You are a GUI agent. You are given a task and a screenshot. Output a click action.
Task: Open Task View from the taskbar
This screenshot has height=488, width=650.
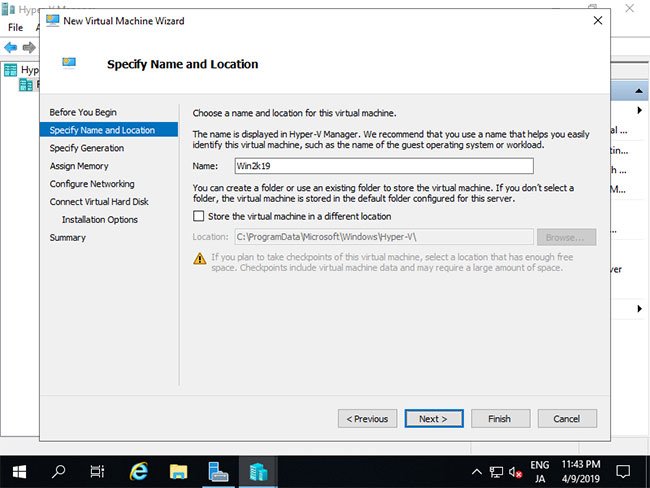[x=97, y=472]
